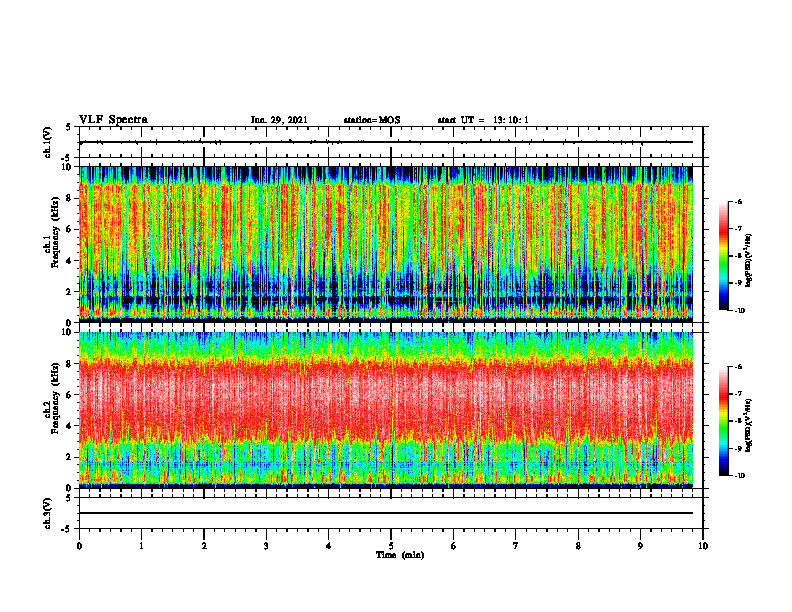Select the ch.1 "Frequency (kHz)" axis label
Viewport: 792px width, 612px height.
click(55, 232)
